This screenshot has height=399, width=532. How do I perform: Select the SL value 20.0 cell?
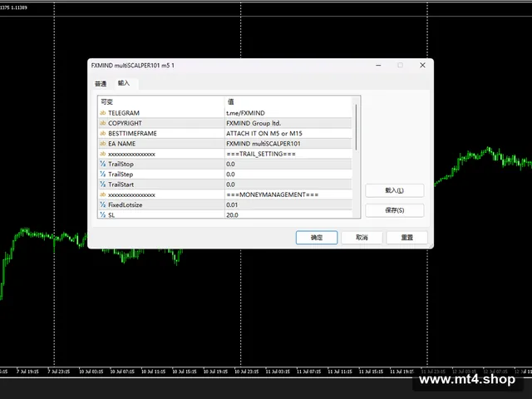[288, 214]
